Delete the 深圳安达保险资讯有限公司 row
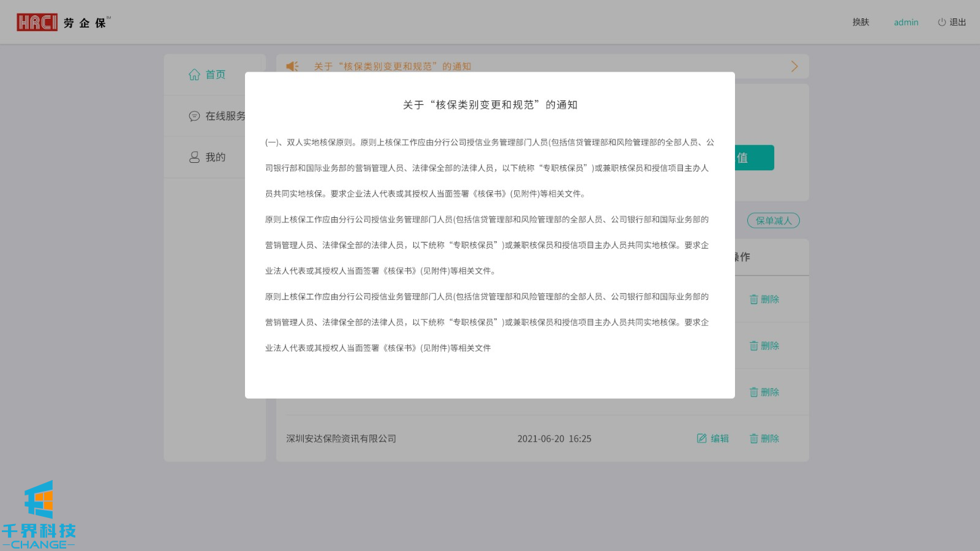 (764, 438)
